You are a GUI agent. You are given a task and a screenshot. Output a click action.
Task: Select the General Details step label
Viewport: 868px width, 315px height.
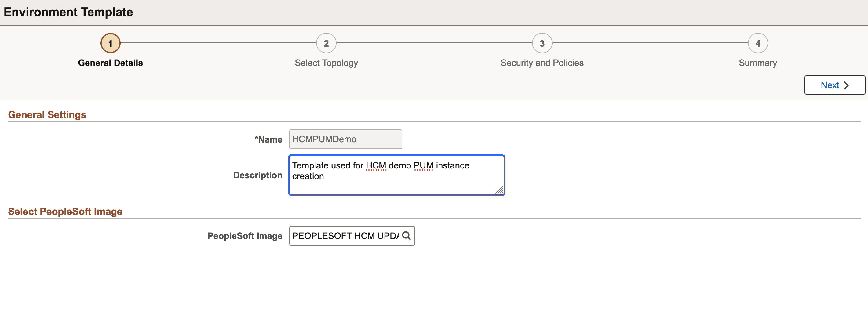point(110,63)
